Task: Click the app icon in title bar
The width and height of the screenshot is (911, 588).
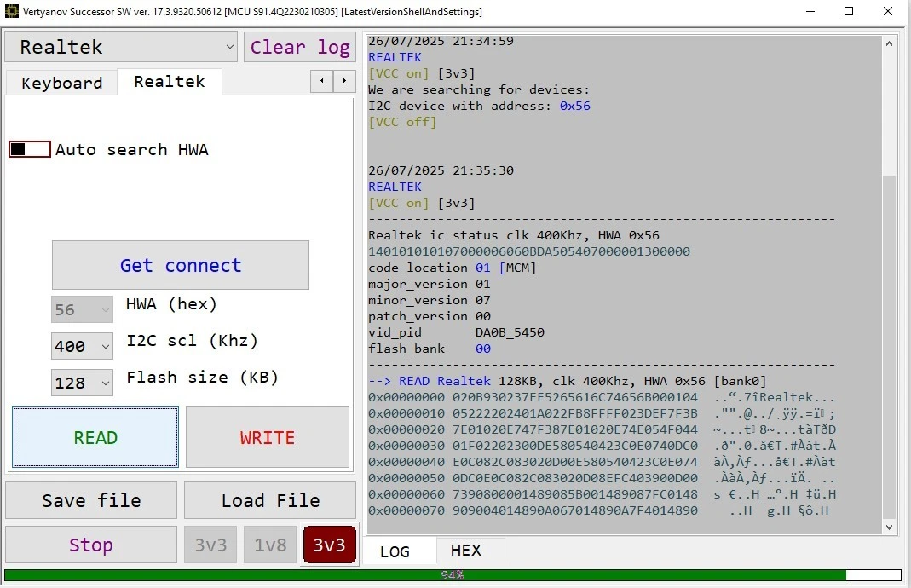Action: tap(11, 12)
